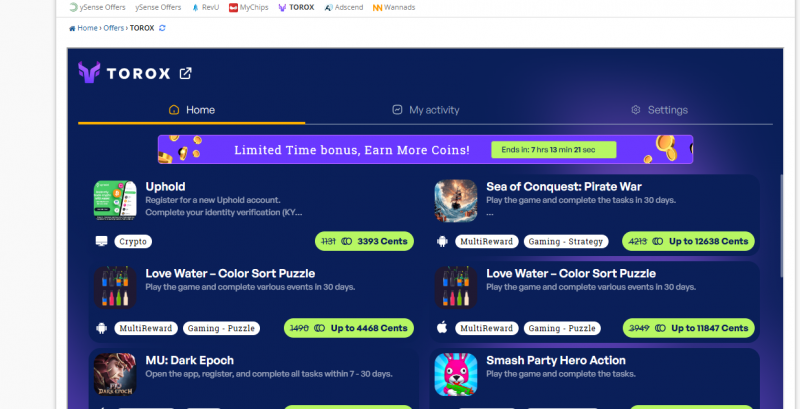
Task: Click Up to 12638 Cents button
Action: [x=688, y=241]
